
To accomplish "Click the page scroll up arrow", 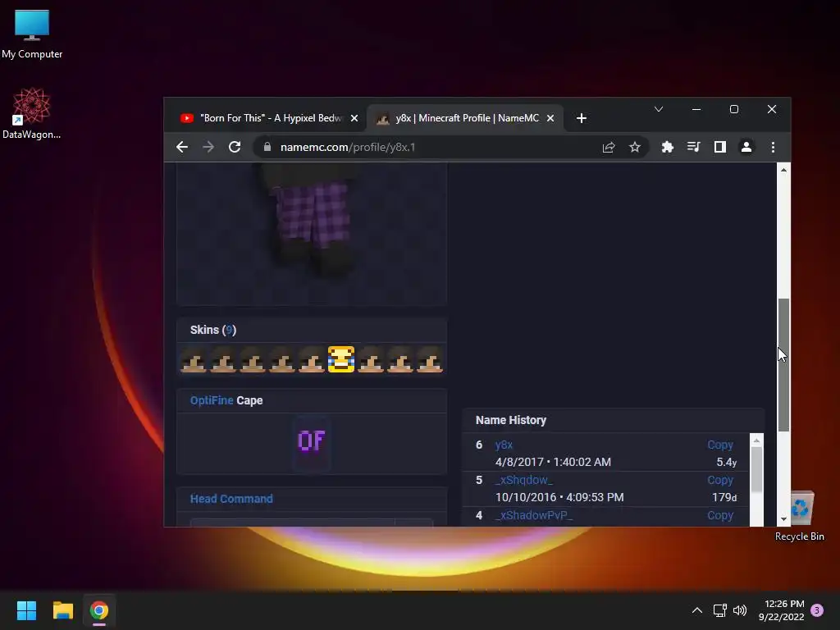I will pyautogui.click(x=783, y=170).
